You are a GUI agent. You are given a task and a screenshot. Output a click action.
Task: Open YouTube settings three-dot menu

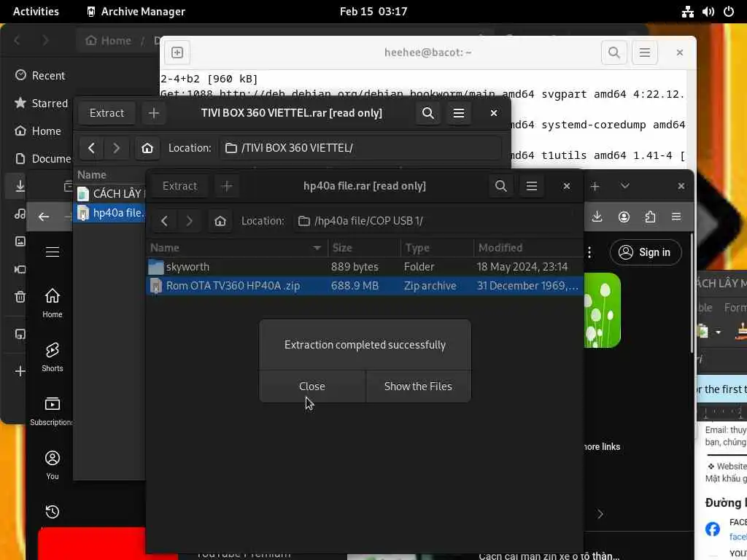tap(589, 252)
